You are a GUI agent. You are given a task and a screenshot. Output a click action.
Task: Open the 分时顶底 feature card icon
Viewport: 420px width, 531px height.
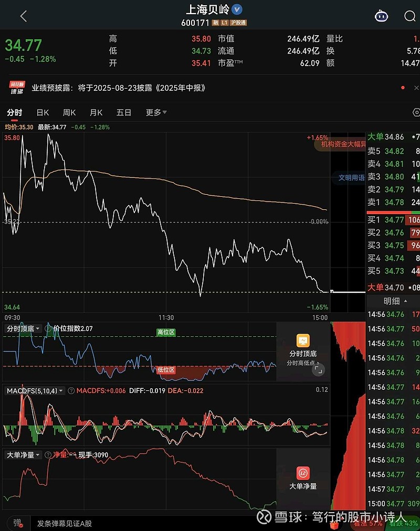[x=303, y=341]
